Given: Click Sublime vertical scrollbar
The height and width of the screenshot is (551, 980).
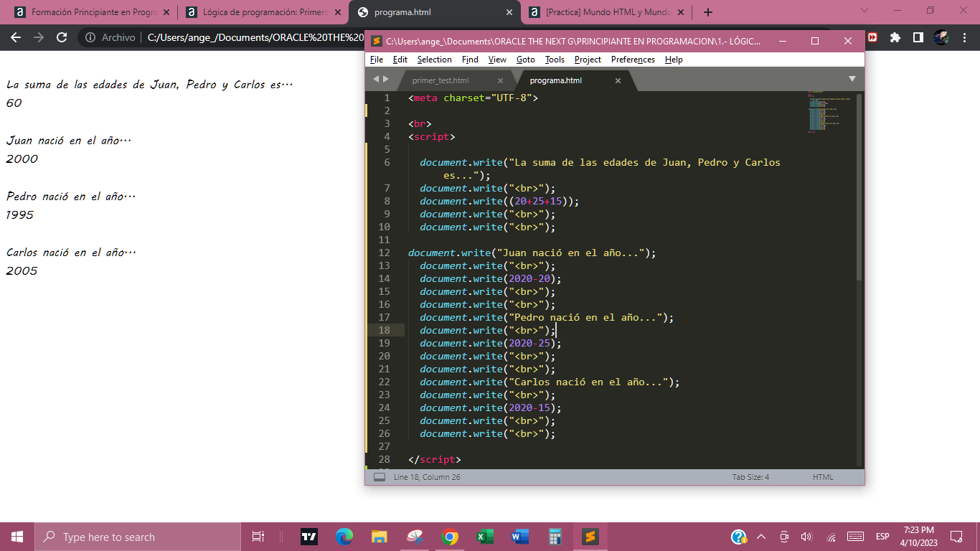Looking at the screenshot, I should (859, 187).
